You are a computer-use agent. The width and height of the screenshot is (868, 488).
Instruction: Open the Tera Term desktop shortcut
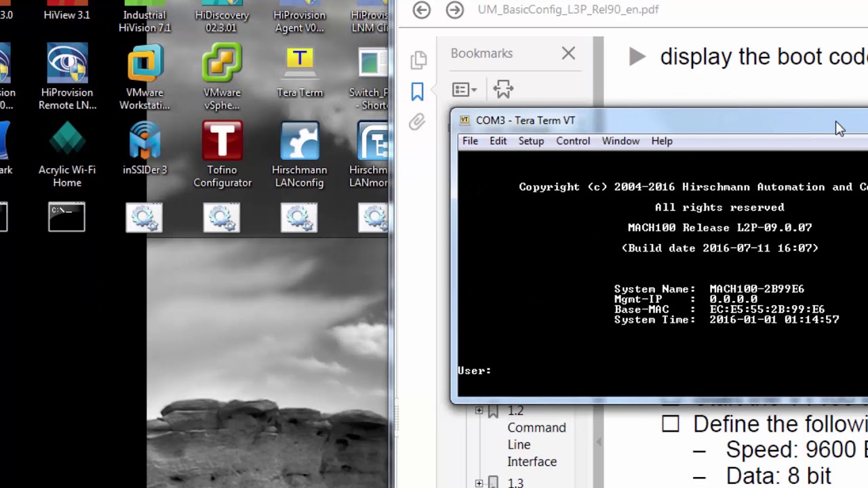click(x=300, y=72)
